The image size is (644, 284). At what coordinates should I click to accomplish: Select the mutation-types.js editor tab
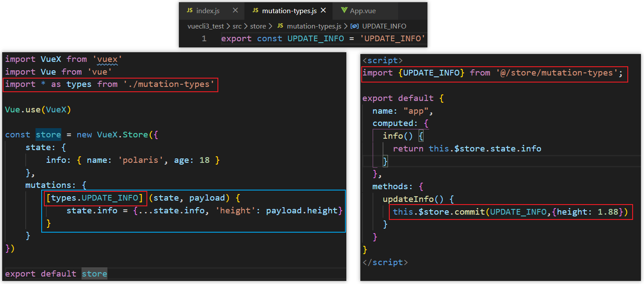(289, 11)
